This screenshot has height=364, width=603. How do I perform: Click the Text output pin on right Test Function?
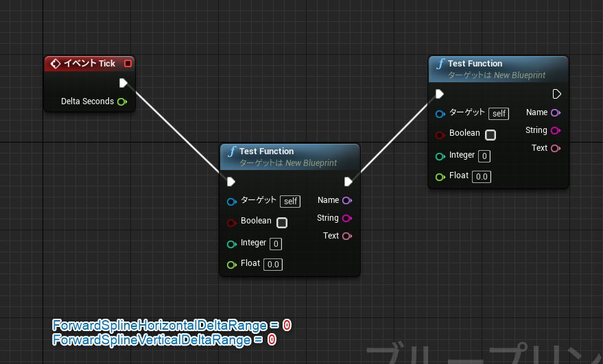click(x=556, y=148)
